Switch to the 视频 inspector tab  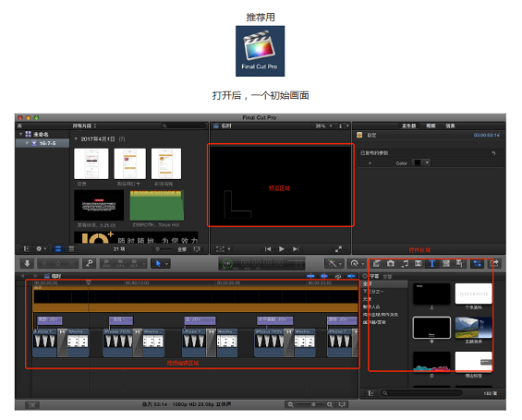tap(431, 126)
